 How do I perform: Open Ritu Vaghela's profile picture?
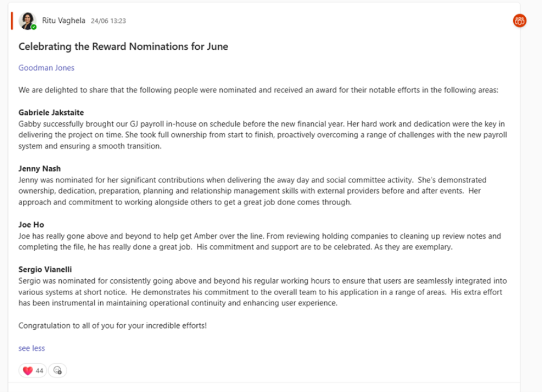pos(27,21)
